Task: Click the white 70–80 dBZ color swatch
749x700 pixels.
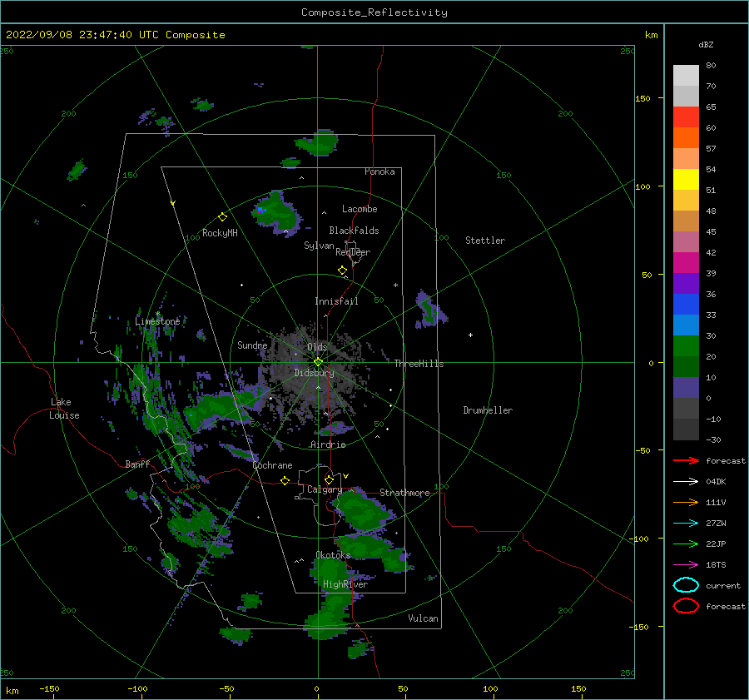Action: (686, 76)
